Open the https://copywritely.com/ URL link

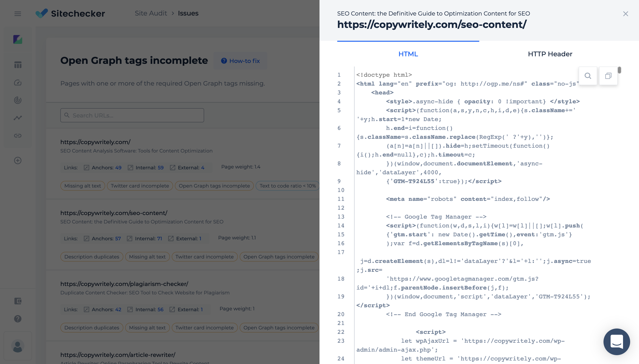[x=95, y=142]
